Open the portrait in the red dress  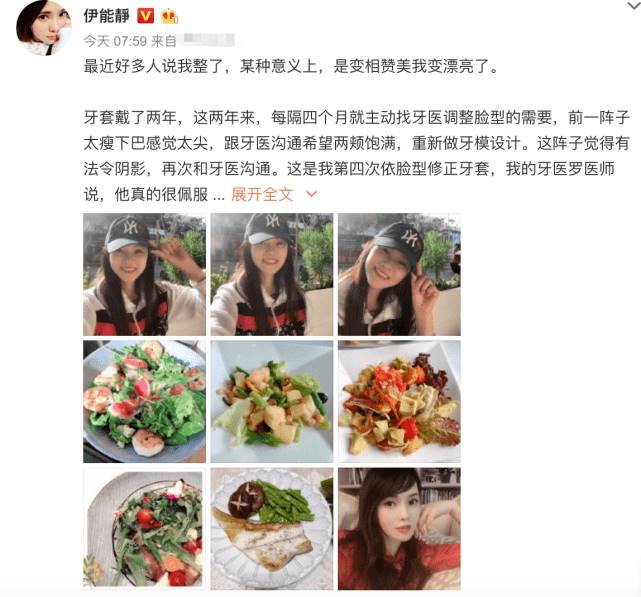click(399, 529)
